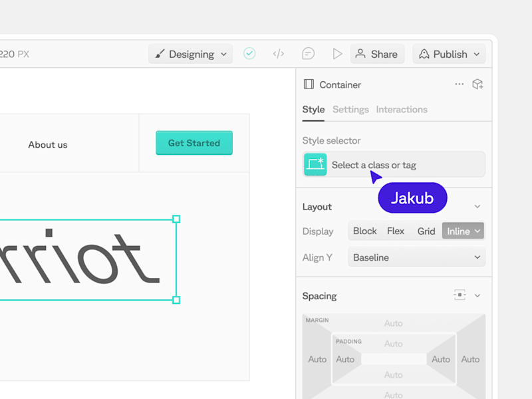Click the right margin Auto value
Image resolution: width=532 pixels, height=399 pixels.
(x=470, y=359)
